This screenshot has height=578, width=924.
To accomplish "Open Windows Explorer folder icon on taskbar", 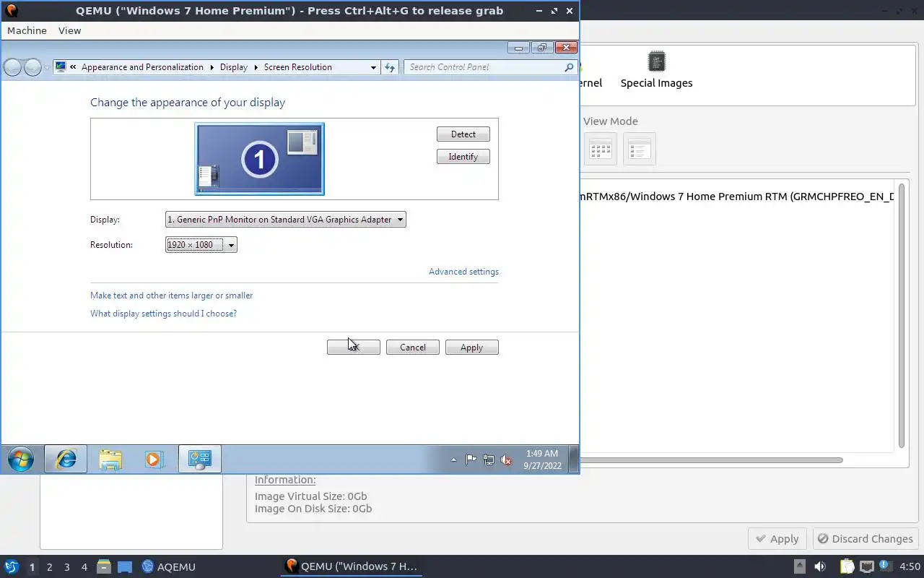I will pos(110,459).
